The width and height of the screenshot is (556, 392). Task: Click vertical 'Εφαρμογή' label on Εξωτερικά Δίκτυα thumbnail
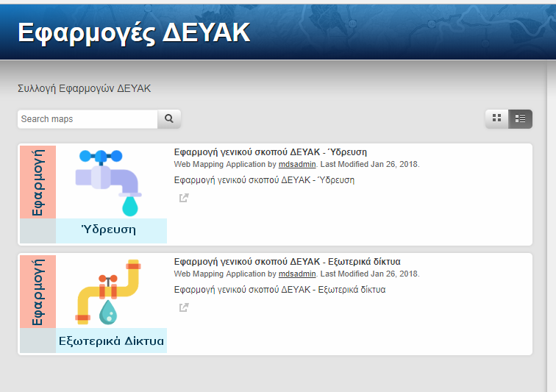point(38,291)
